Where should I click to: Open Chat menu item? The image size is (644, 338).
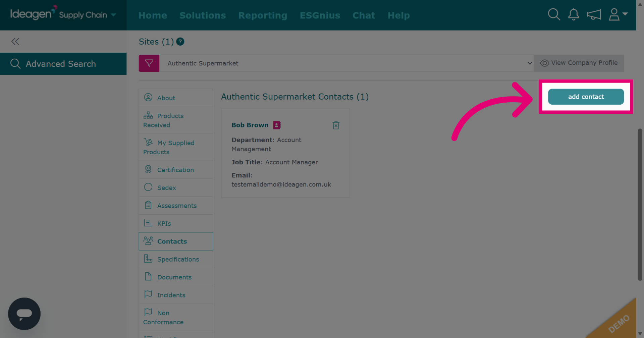(364, 15)
